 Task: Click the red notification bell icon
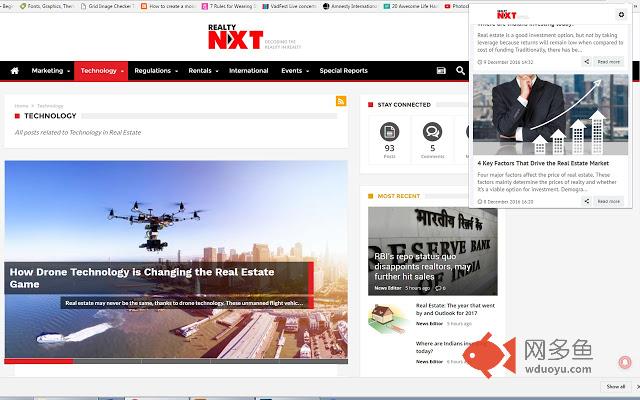point(625,362)
